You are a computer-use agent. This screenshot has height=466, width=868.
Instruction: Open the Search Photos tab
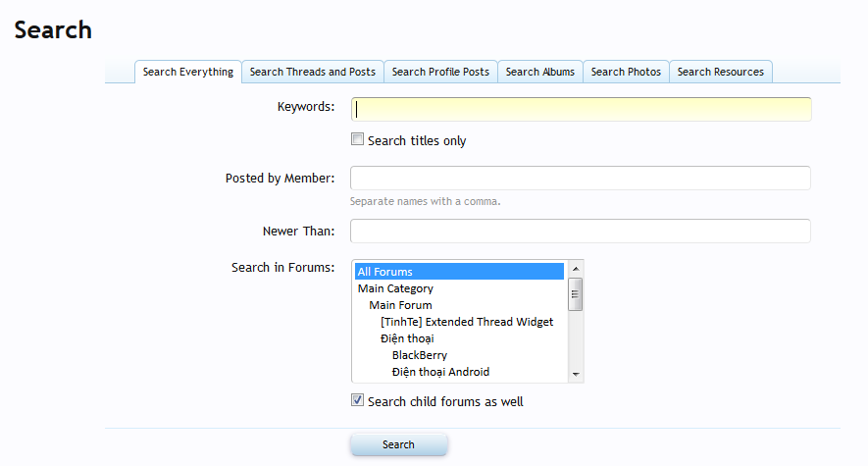(626, 72)
